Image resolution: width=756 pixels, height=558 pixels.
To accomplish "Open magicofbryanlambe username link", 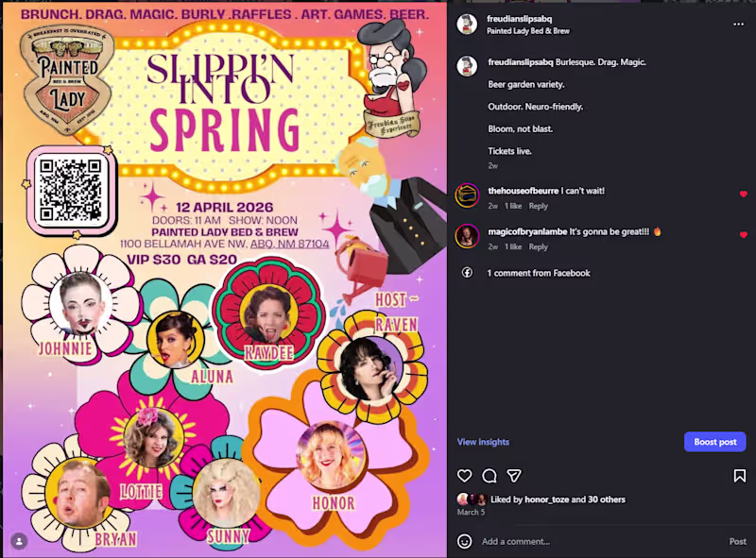I will [x=527, y=231].
